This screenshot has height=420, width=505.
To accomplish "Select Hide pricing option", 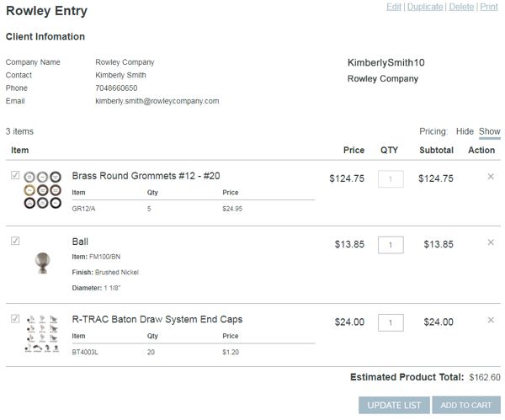I will (x=465, y=131).
